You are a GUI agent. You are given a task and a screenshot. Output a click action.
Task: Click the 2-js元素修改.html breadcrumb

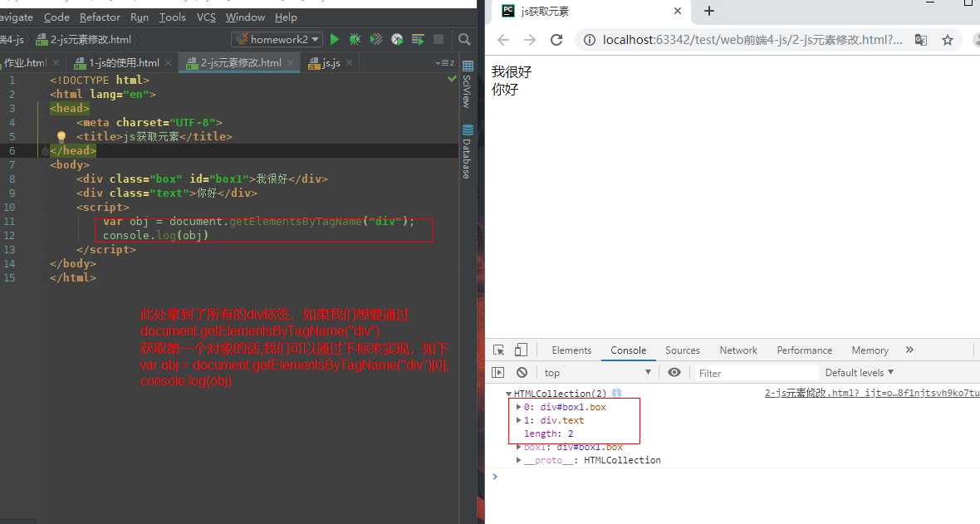pos(85,39)
